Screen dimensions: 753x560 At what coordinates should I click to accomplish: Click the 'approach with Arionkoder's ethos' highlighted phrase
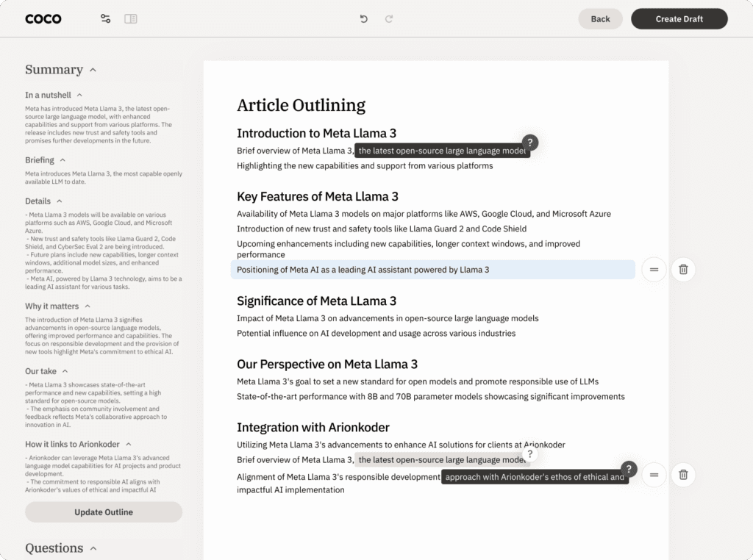[535, 477]
